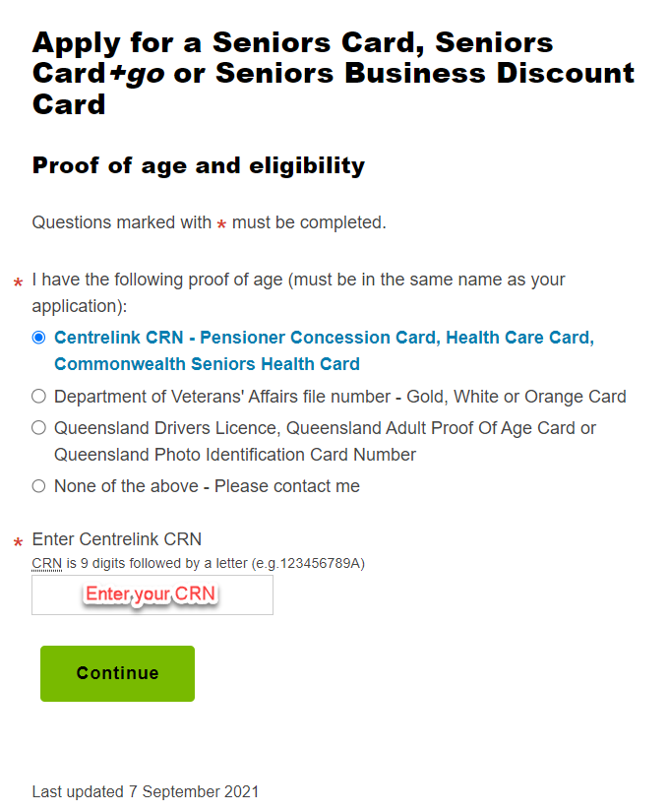The width and height of the screenshot is (669, 812).
Task: Click the red asterisk beside the proof of age question
Action: [x=17, y=280]
